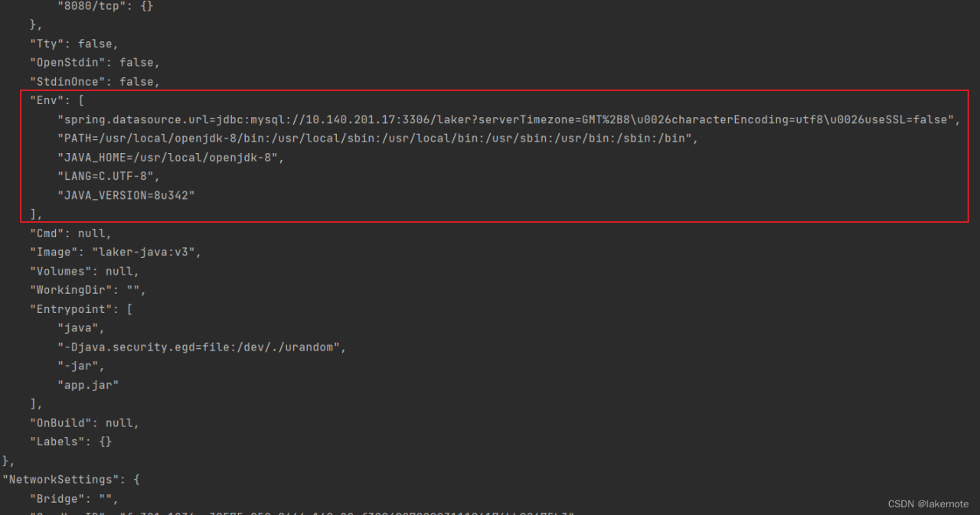
Task: Click the "WorkingDir" key
Action: click(x=71, y=290)
